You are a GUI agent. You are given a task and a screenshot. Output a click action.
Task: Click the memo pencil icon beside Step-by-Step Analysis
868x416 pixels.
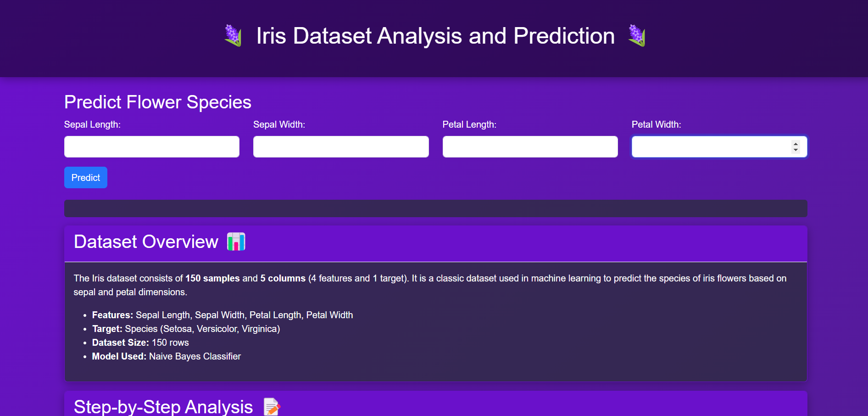tap(272, 407)
